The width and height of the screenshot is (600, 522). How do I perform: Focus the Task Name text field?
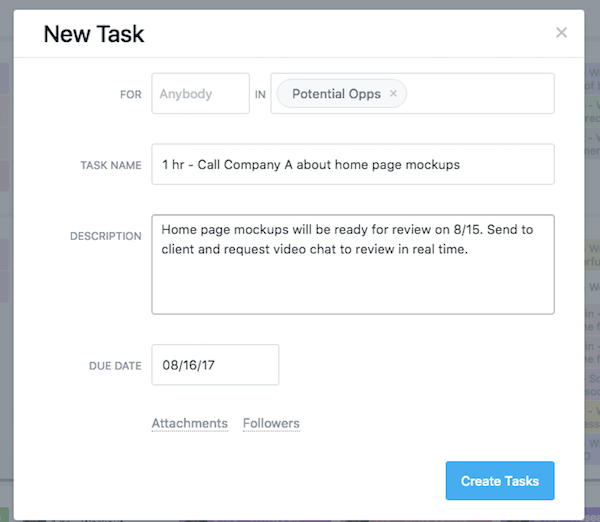[352, 164]
